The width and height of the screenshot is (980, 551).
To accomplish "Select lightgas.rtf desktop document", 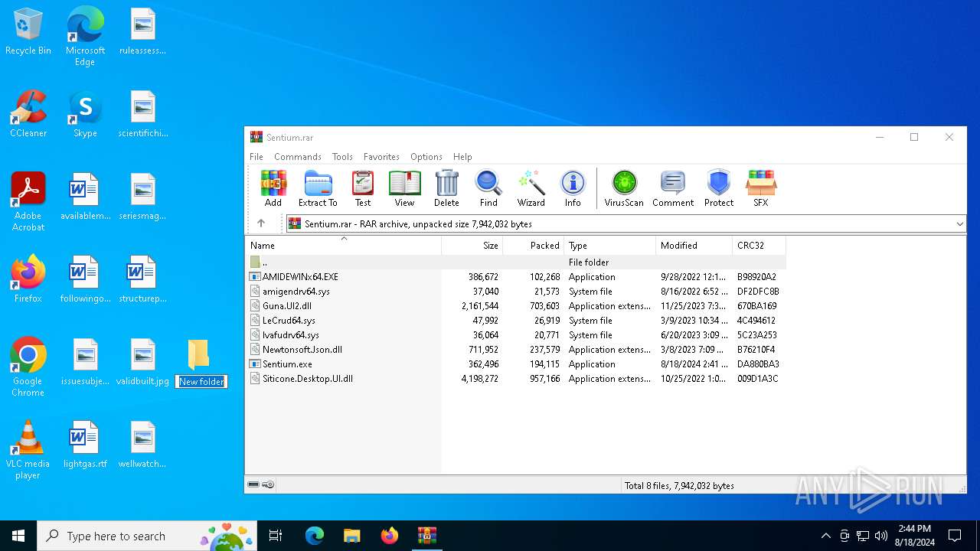I will (x=85, y=445).
